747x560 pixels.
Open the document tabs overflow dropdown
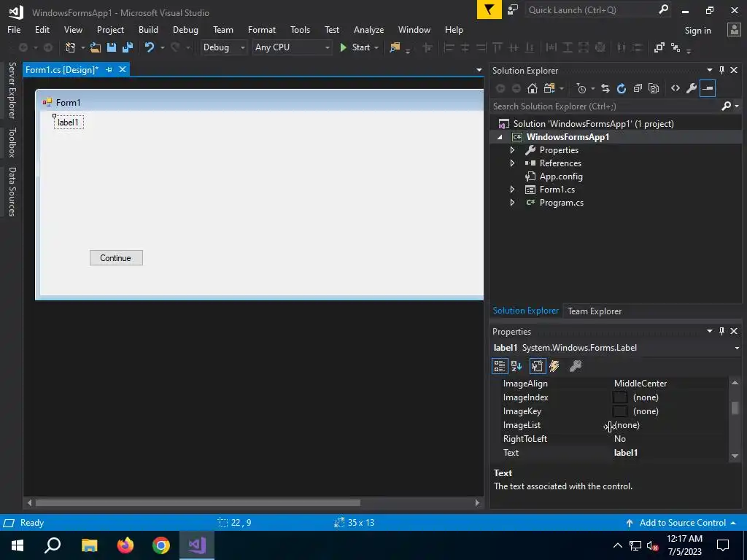[479, 70]
